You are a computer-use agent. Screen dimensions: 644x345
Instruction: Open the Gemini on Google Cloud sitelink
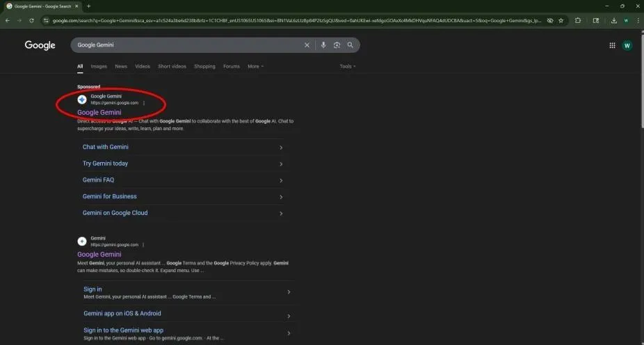[x=115, y=213]
